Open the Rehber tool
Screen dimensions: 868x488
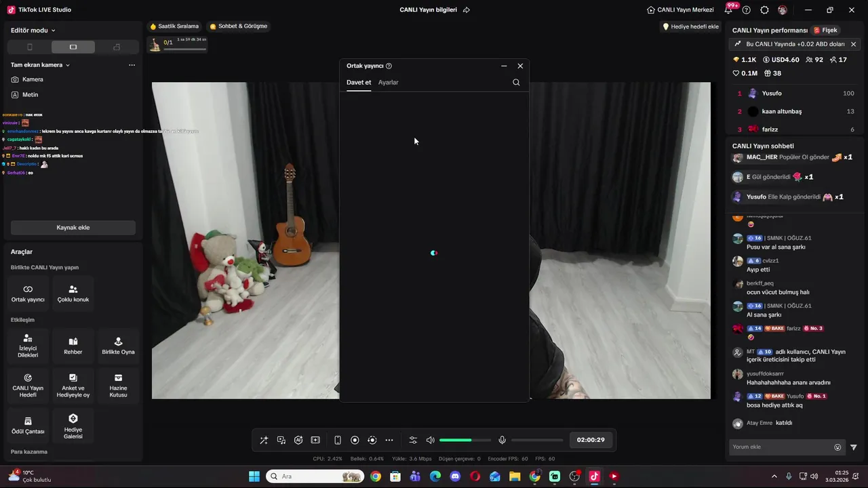coord(73,346)
